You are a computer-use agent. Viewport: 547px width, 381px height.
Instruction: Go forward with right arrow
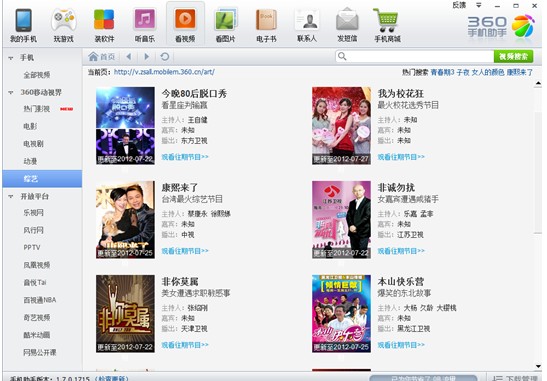point(147,57)
